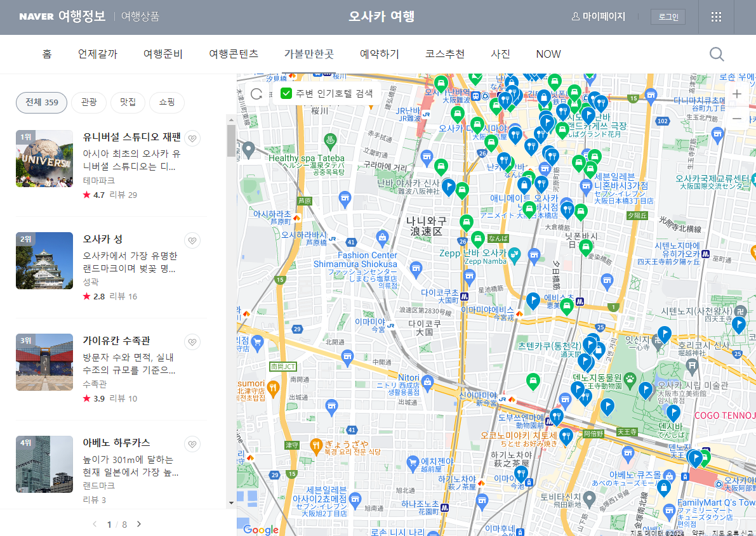The image size is (756, 536).
Task: Click Healthy spa Tateba hot spring marker
Action: point(330,141)
